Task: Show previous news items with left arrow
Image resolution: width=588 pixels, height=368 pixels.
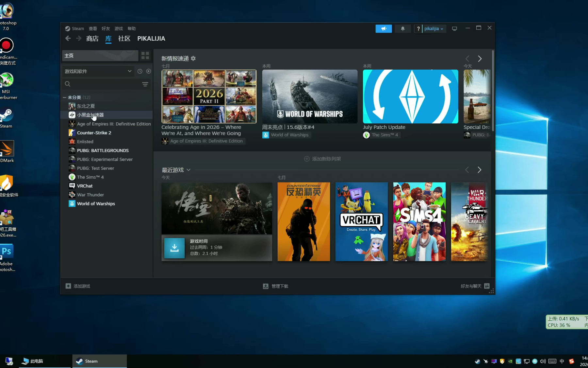Action: pos(467,59)
